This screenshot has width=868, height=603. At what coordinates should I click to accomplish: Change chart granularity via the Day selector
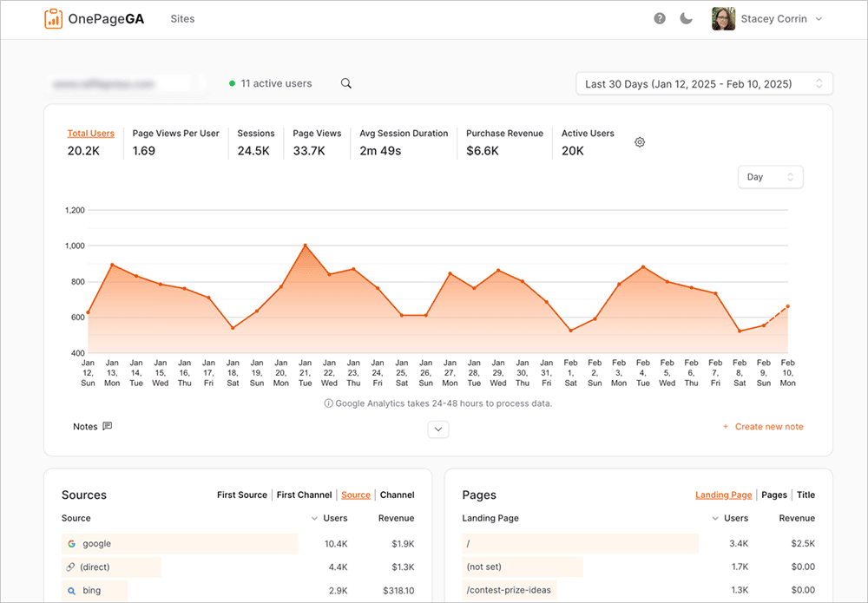pyautogui.click(x=770, y=176)
